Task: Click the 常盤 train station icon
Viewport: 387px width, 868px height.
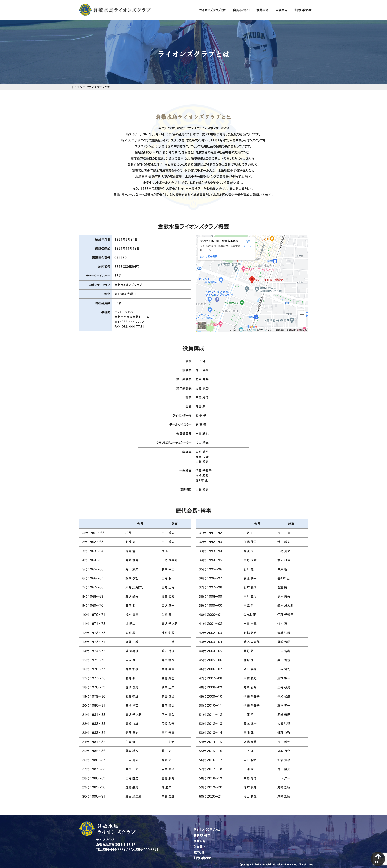Action: click(x=275, y=261)
